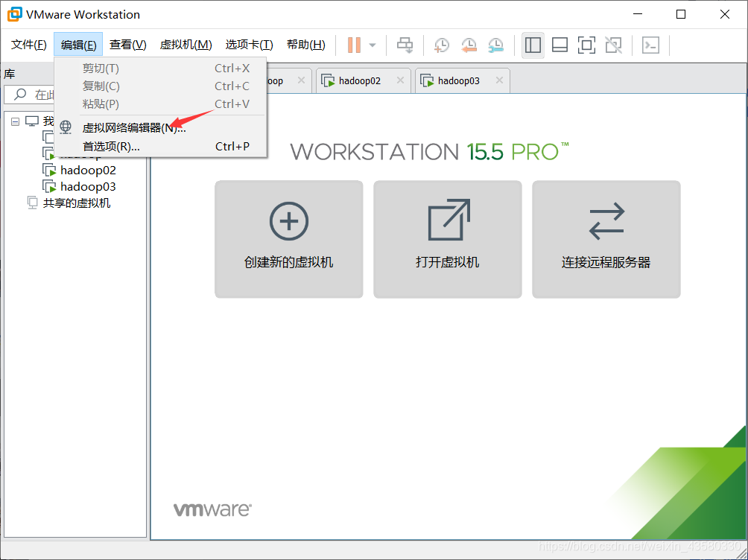Click the 打开虚拟机 tile
Screen dimensions: 748x560
[448, 239]
